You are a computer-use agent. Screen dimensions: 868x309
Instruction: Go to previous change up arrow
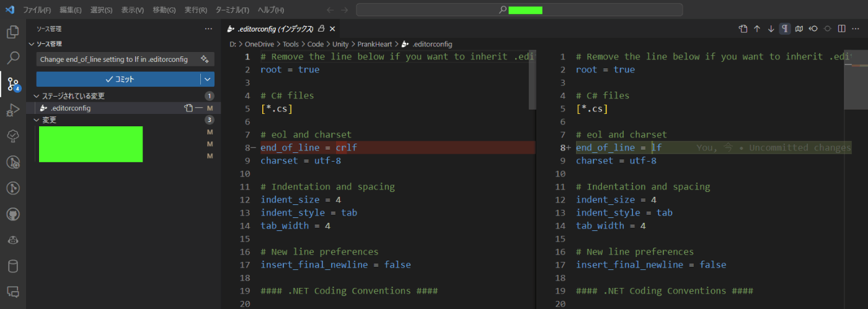click(x=756, y=28)
